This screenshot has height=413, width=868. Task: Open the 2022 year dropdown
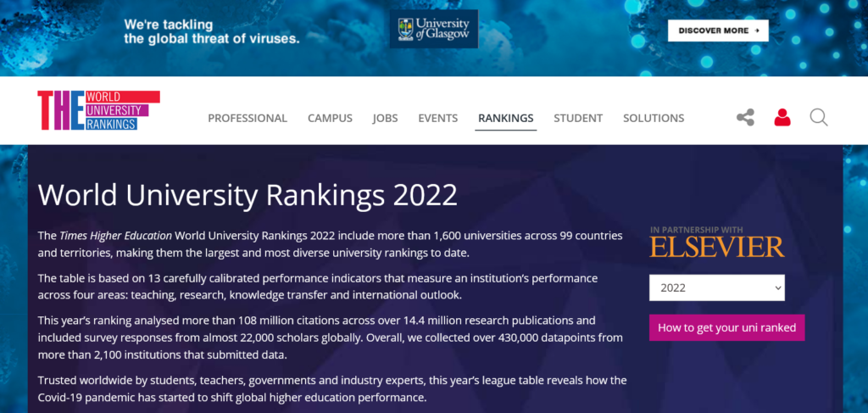tap(717, 287)
